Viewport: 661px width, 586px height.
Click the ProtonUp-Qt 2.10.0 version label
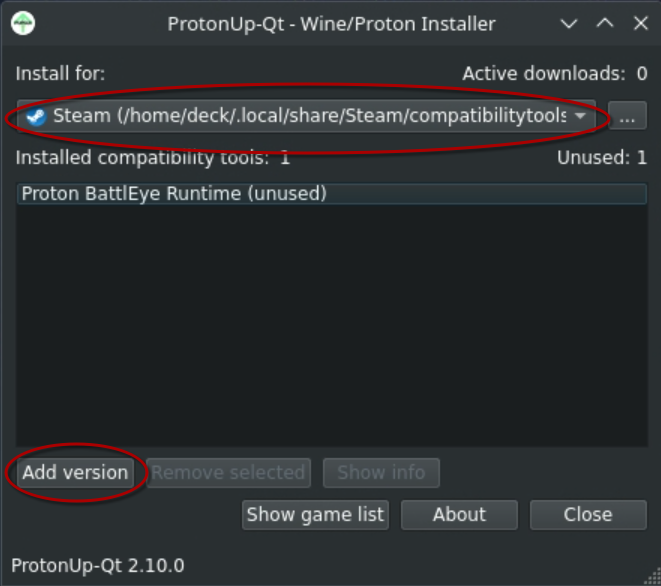click(98, 564)
